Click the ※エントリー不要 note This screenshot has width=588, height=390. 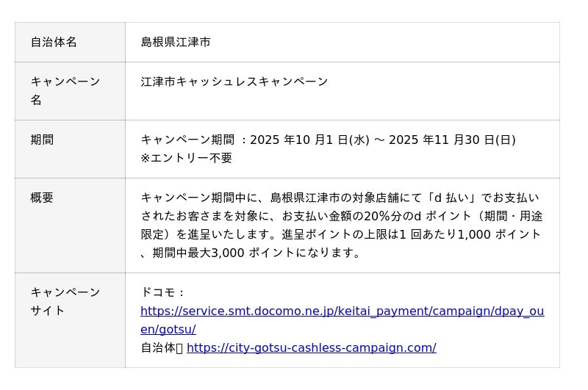[x=187, y=158]
